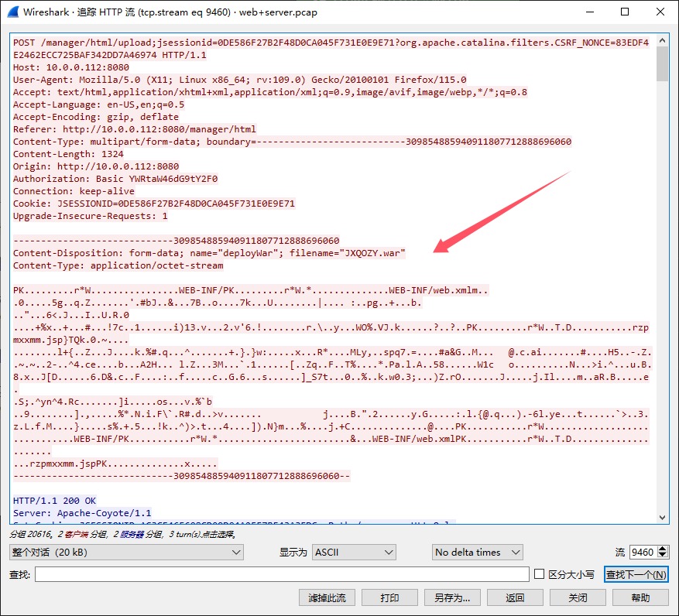Click the 关闭 button at the bottom
679x616 pixels.
point(578,597)
